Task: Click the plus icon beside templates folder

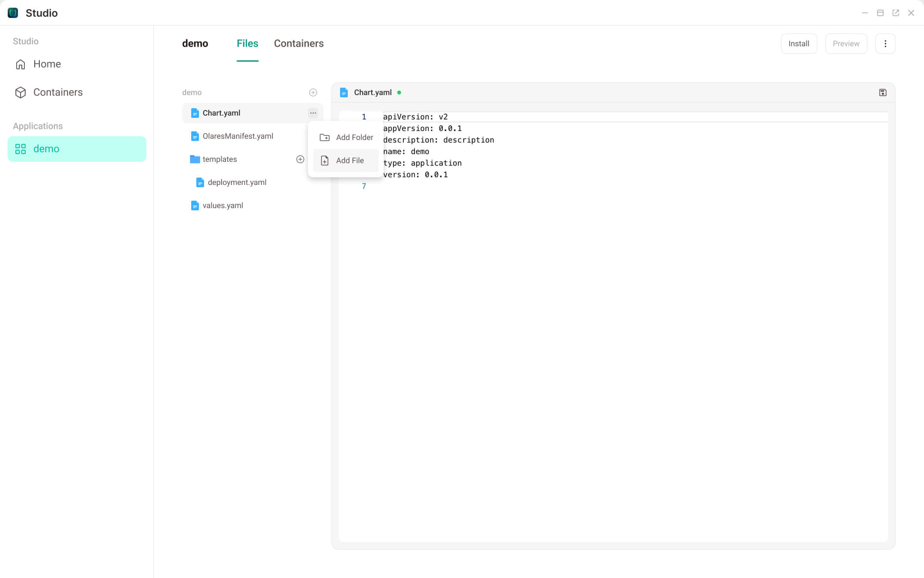Action: click(x=300, y=159)
